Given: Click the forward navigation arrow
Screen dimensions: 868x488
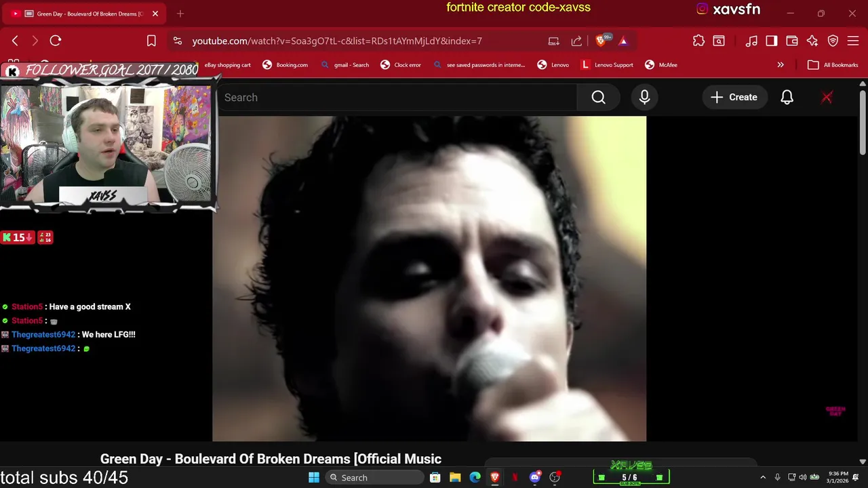Looking at the screenshot, I should point(35,41).
